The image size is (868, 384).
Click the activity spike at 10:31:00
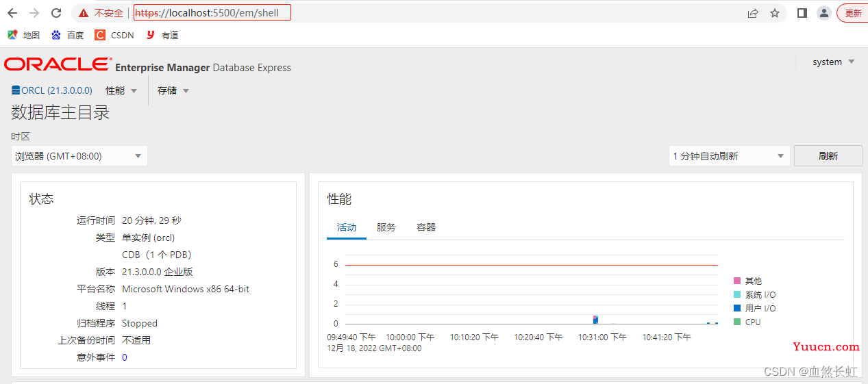[596, 320]
